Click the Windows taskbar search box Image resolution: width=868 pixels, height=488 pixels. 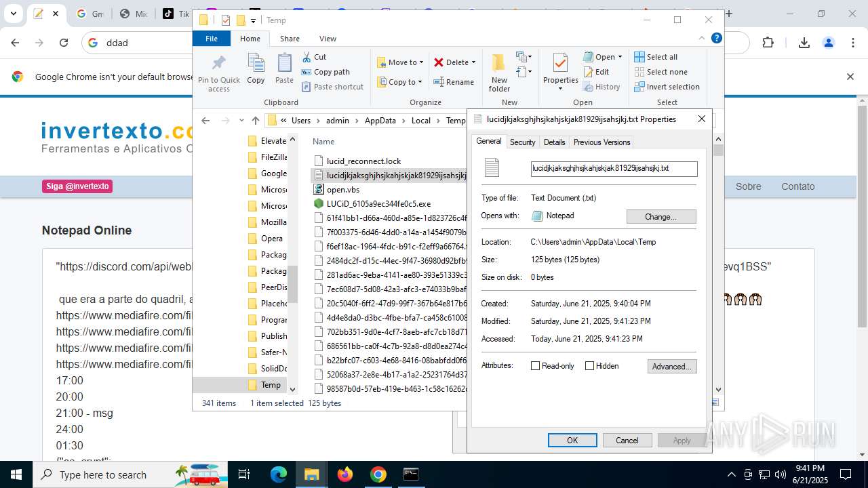(x=131, y=474)
